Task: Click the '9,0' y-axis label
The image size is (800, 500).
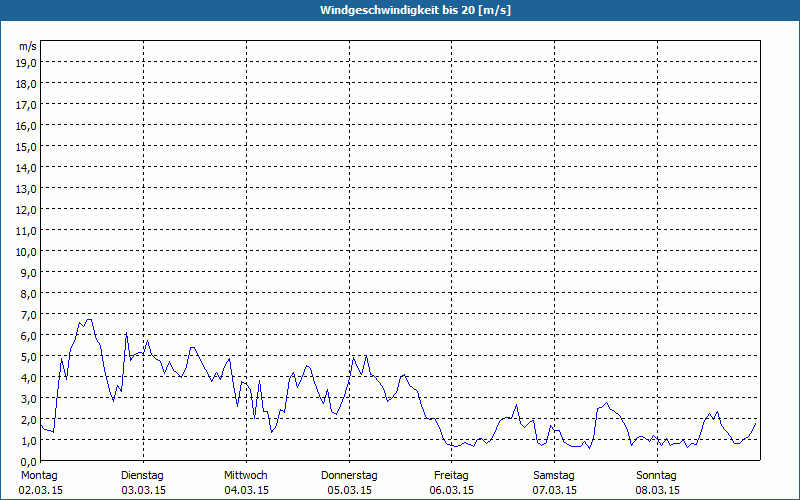Action: [x=28, y=273]
